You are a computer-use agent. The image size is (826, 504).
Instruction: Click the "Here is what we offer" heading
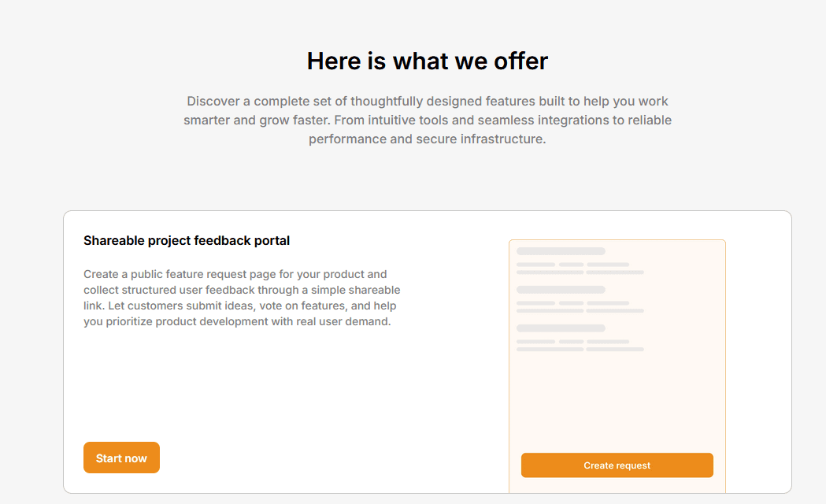click(428, 61)
